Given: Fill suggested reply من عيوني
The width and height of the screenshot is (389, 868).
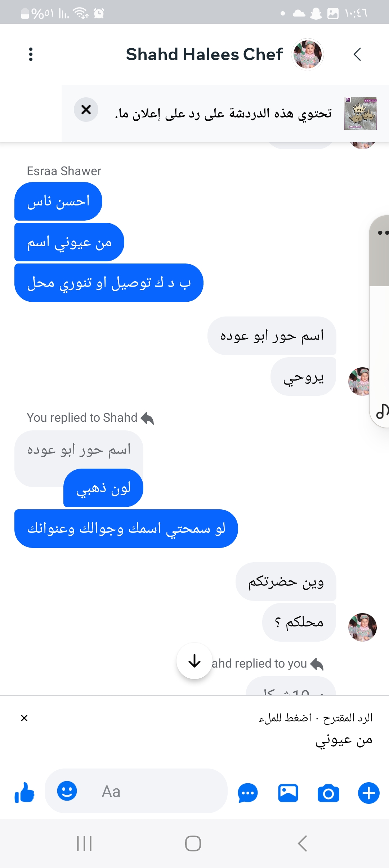Looking at the screenshot, I should coord(344,740).
